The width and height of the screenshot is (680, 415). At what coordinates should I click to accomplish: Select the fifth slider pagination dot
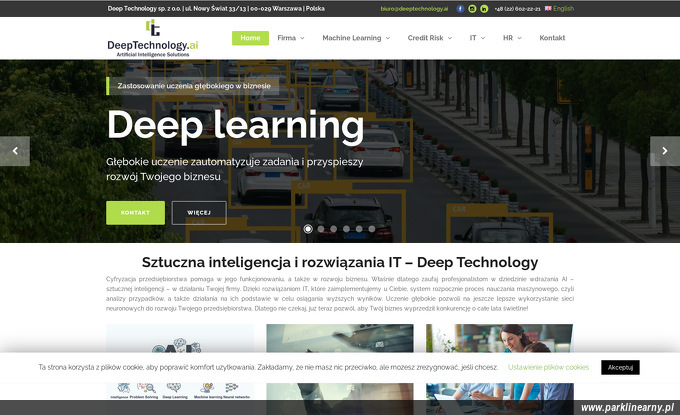click(359, 229)
